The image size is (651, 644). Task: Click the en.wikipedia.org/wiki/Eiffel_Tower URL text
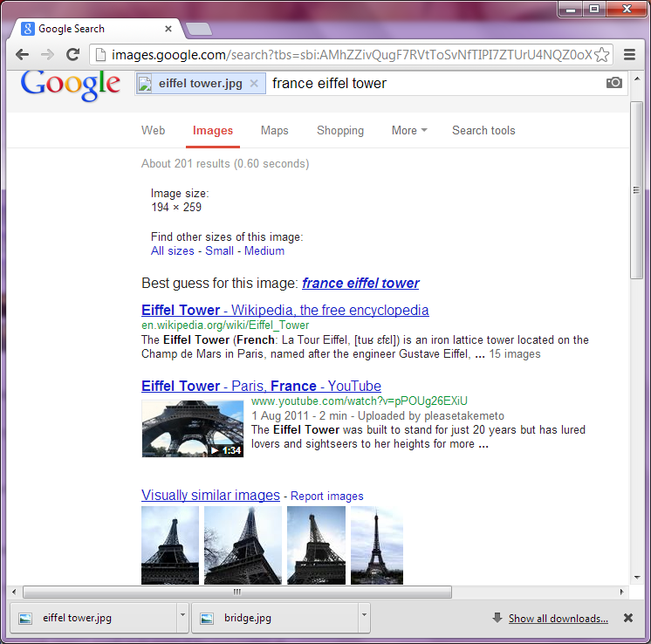click(225, 325)
